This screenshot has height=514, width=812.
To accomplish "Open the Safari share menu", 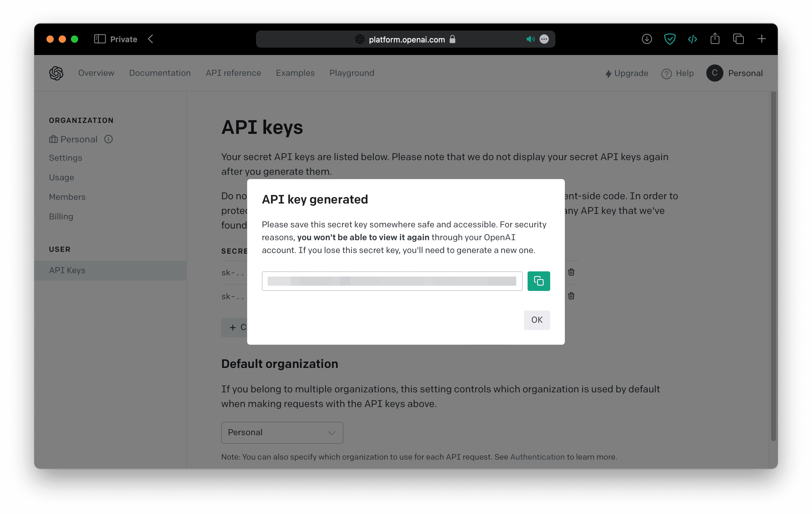I will pos(715,39).
